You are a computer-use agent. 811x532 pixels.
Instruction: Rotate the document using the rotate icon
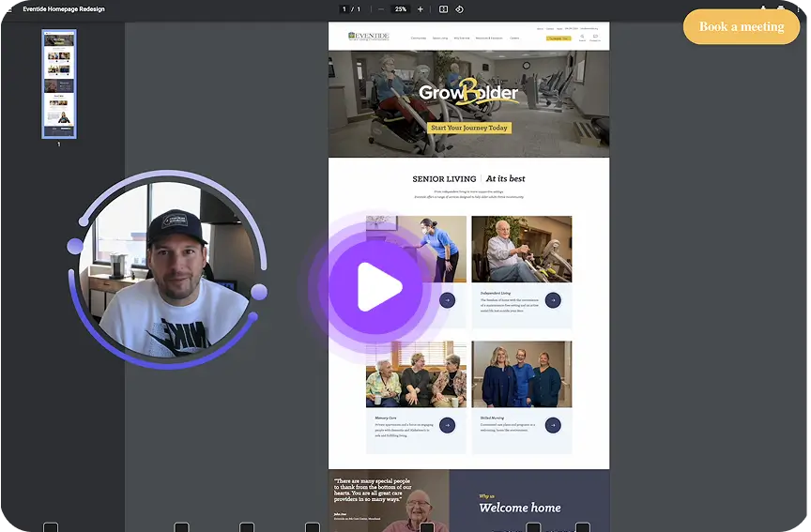point(459,9)
